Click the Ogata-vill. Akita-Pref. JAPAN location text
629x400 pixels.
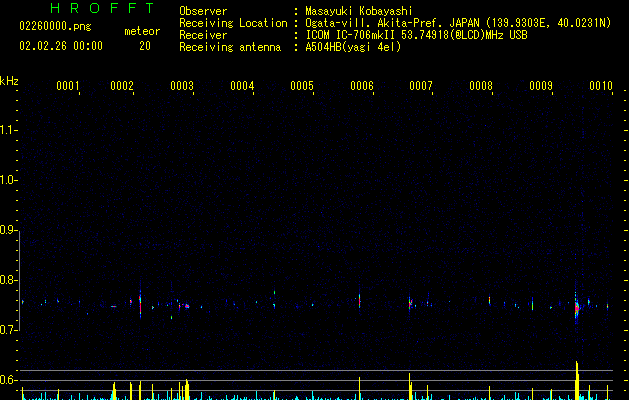coord(458,23)
